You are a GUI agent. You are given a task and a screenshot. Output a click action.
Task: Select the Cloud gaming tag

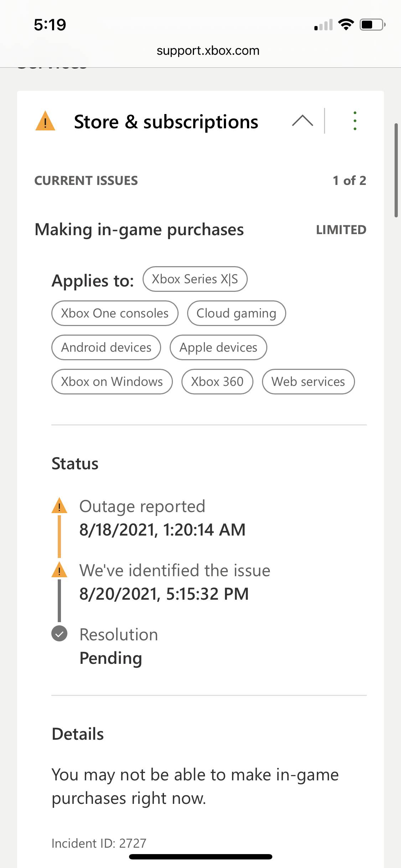click(x=236, y=313)
